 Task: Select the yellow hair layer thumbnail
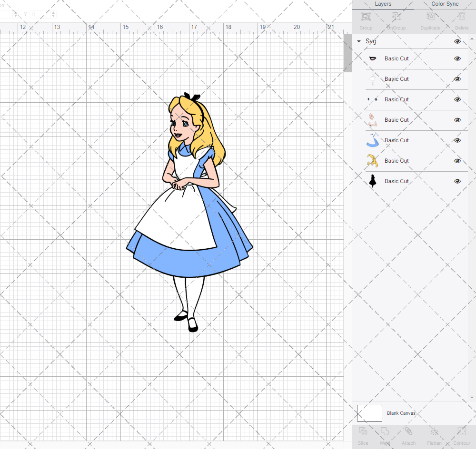[x=373, y=161]
